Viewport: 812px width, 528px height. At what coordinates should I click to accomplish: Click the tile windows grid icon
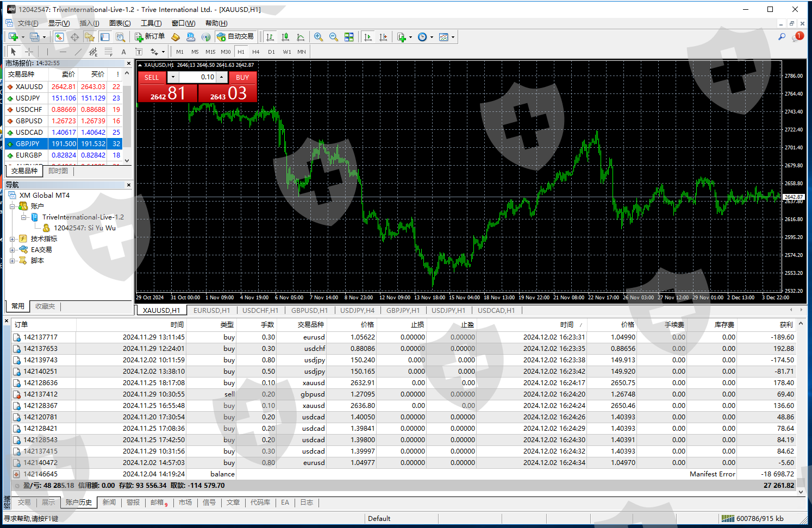[349, 37]
